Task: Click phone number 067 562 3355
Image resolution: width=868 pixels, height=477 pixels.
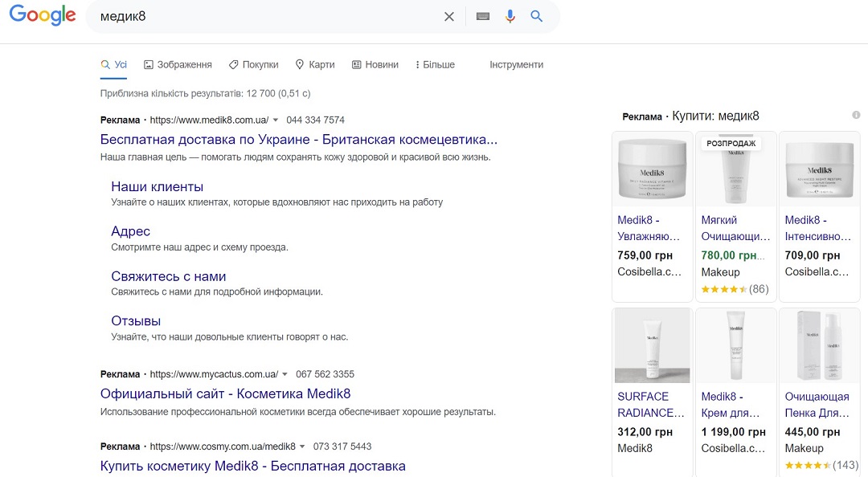Action: [x=325, y=375]
